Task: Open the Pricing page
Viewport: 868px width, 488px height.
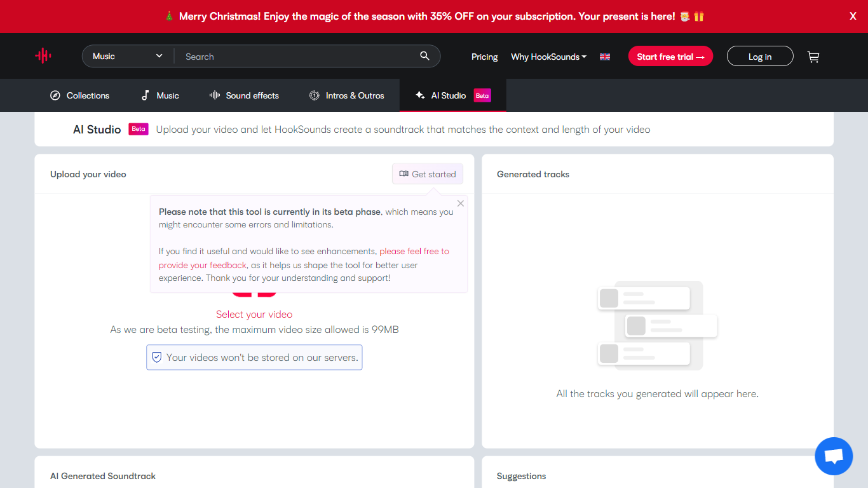Action: point(485,57)
